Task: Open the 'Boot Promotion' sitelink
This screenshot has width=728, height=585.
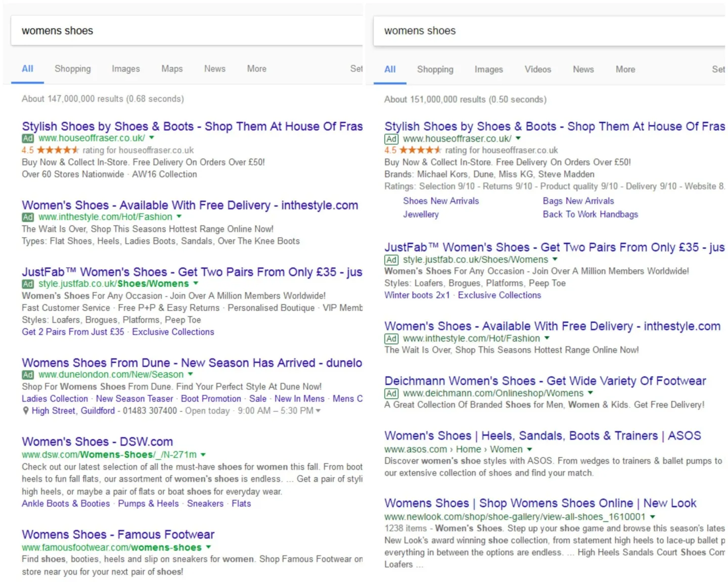Action: click(211, 399)
